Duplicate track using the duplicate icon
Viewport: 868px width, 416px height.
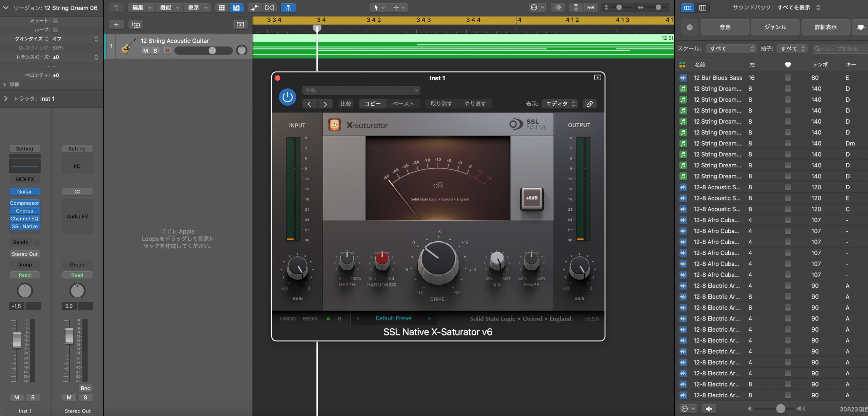[136, 25]
